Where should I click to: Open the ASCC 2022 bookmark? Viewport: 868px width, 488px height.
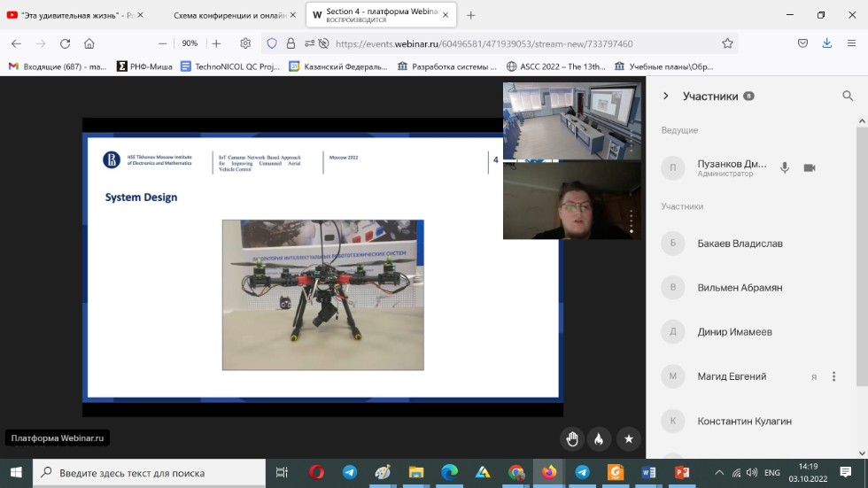(556, 66)
